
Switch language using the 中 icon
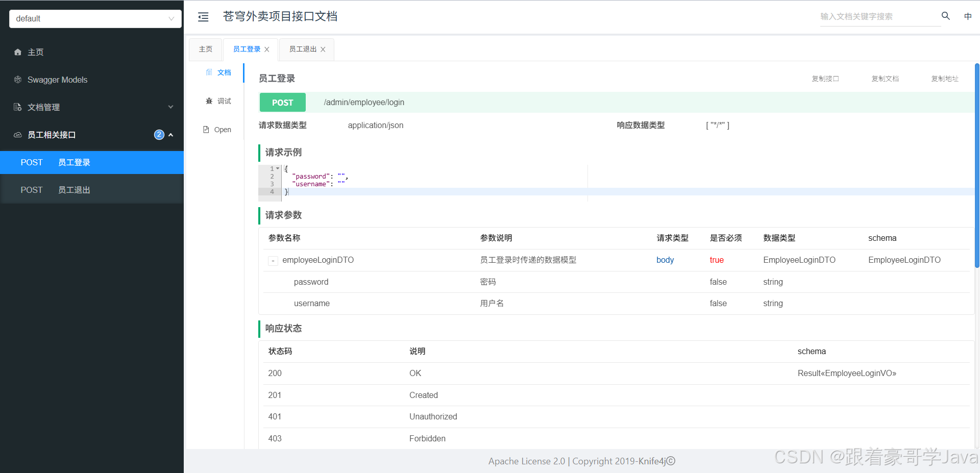coord(968,16)
